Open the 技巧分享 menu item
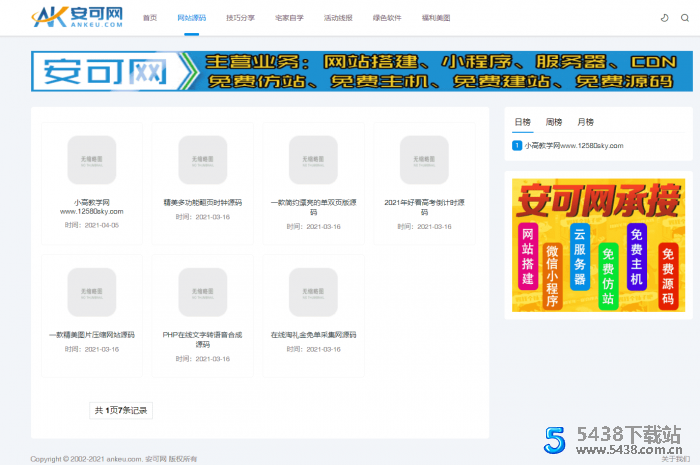Viewport: 700px width, 465px height. coord(240,18)
